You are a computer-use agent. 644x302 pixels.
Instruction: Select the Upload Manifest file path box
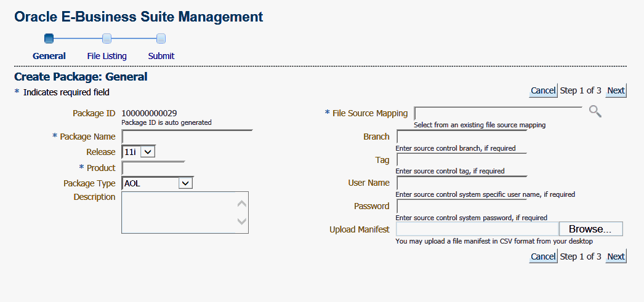[477, 229]
